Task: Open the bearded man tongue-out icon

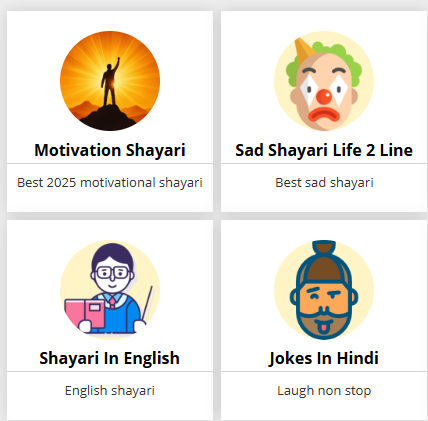Action: pos(324,290)
